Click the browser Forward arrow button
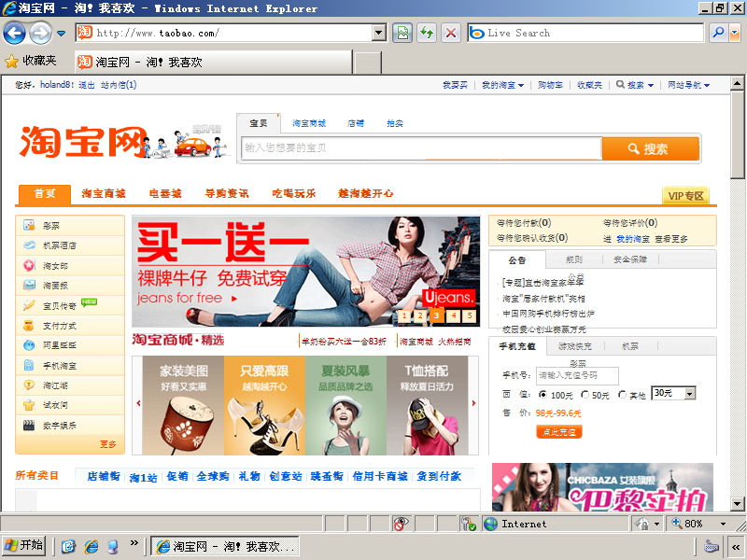Image resolution: width=747 pixels, height=560 pixels. (x=41, y=33)
